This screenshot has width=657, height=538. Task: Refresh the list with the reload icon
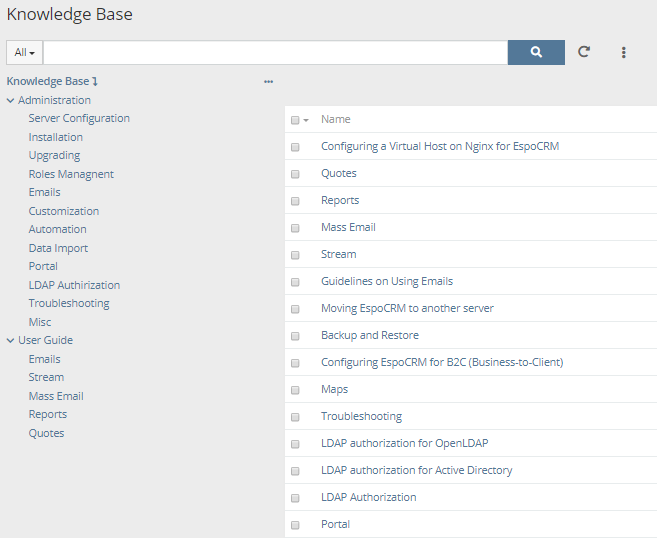(584, 52)
